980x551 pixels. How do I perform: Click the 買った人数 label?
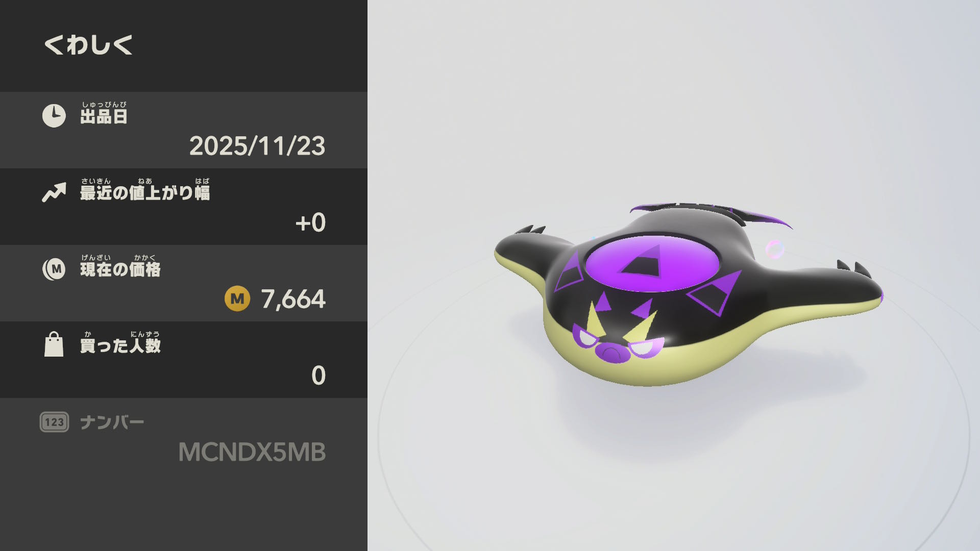click(120, 345)
